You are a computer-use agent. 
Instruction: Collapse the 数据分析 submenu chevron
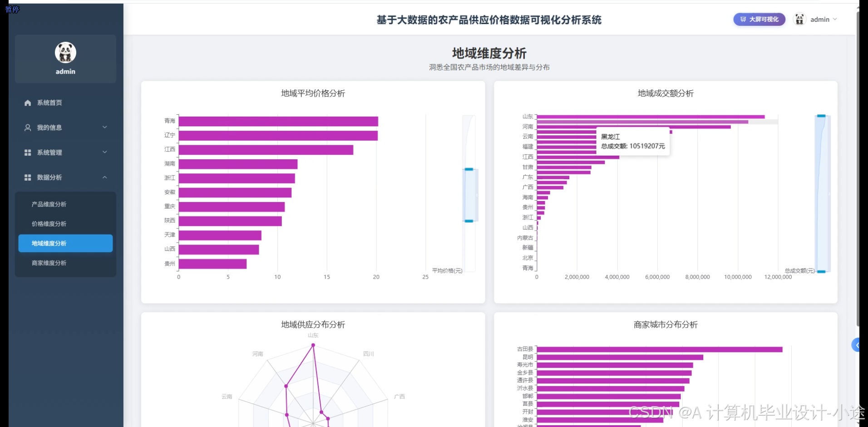(105, 177)
